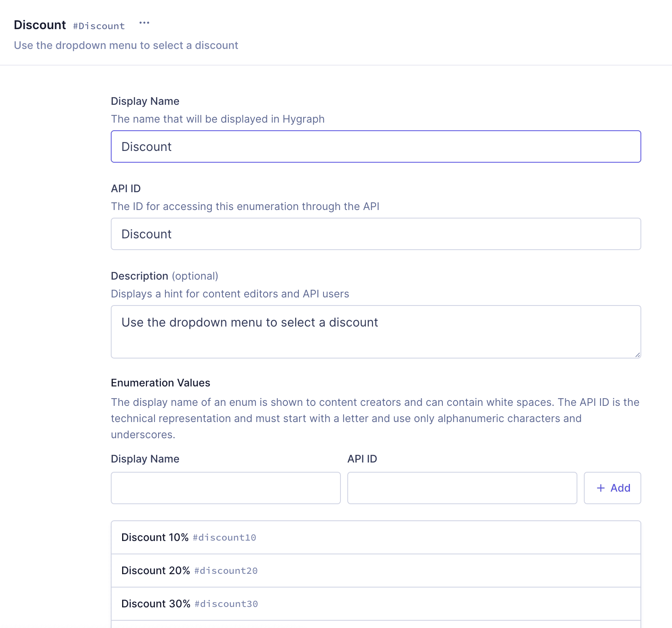Screen dimensions: 672x628
Task: Click the #Discount identifier beside the title
Action: click(x=99, y=25)
